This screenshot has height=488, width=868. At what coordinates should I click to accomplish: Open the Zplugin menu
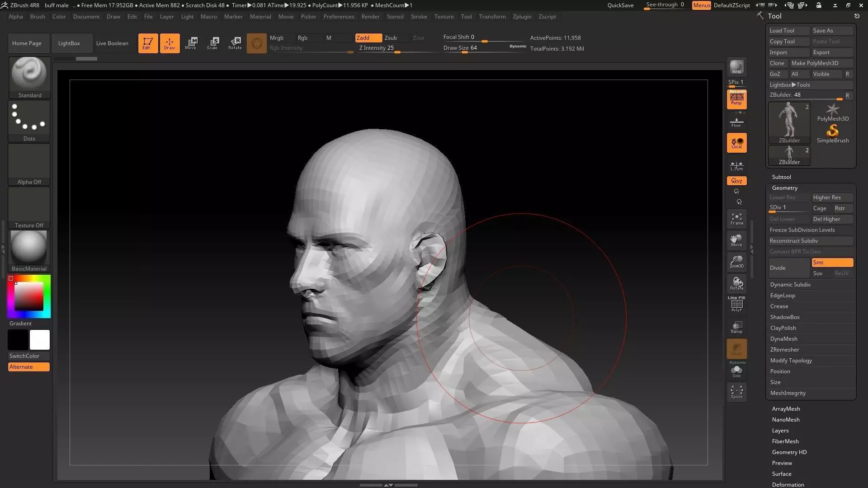tap(522, 17)
